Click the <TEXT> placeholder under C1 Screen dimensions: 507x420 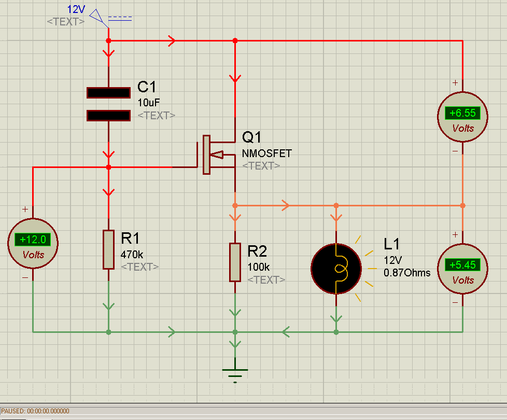[x=157, y=116]
